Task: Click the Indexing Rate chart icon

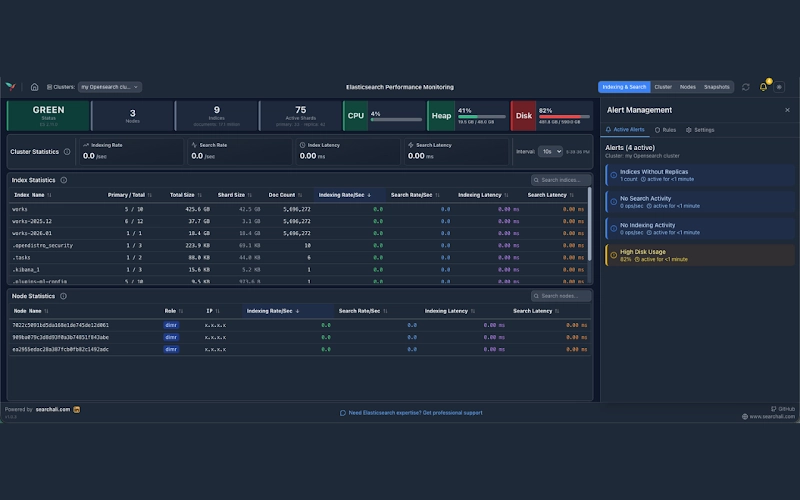Action: pos(86,145)
